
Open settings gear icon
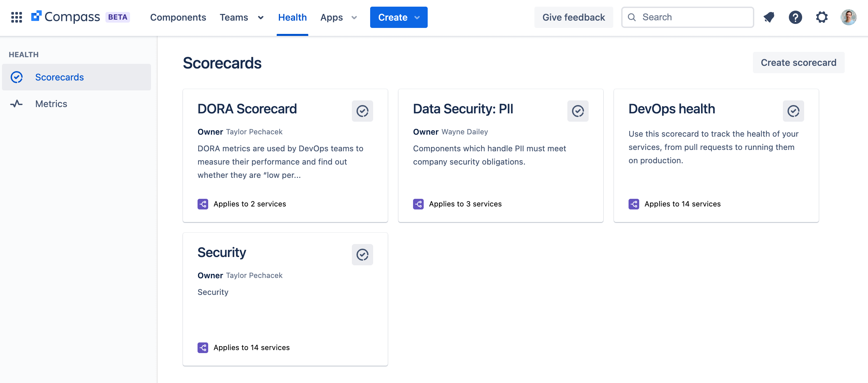[822, 17]
